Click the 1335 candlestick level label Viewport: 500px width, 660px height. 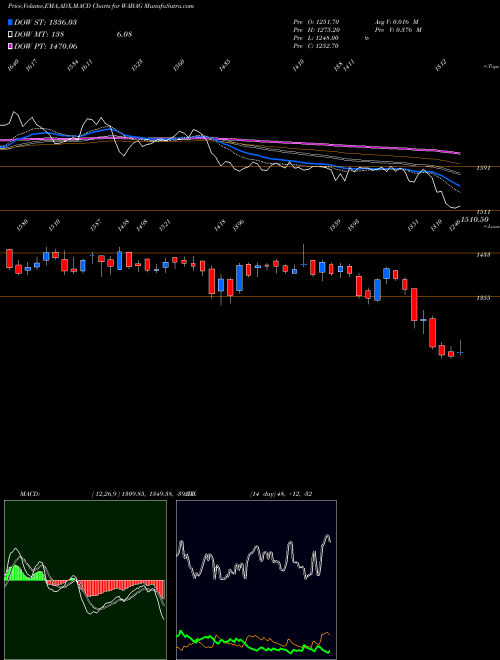pyautogui.click(x=482, y=298)
